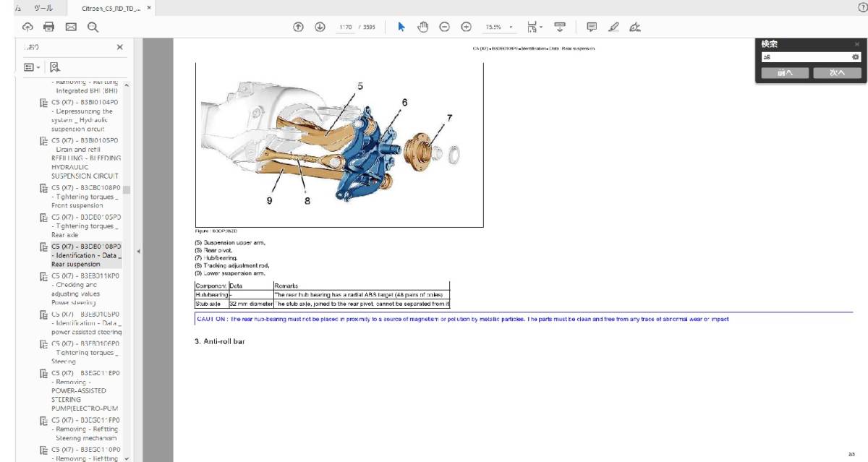Activate the selection arrow tool

coord(402,27)
